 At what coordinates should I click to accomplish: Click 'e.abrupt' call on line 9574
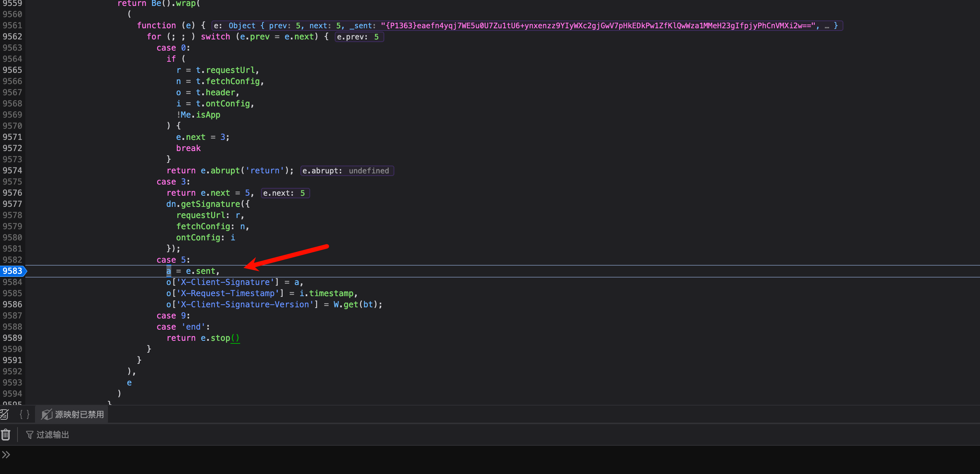[220, 170]
